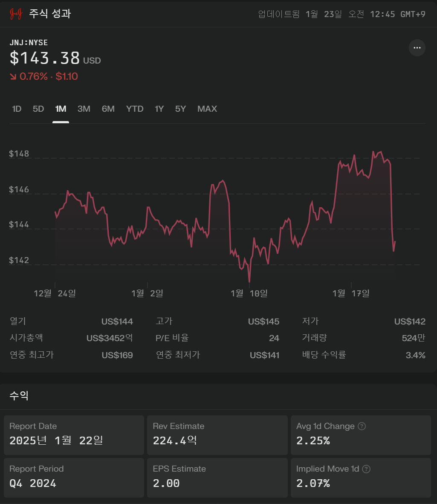The height and width of the screenshot is (504, 437).
Task: Click the 거래량 label
Action: (314, 338)
